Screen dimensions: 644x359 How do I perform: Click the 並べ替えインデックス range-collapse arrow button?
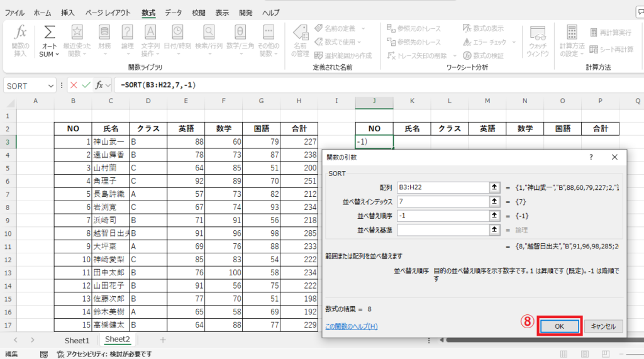[x=494, y=202]
